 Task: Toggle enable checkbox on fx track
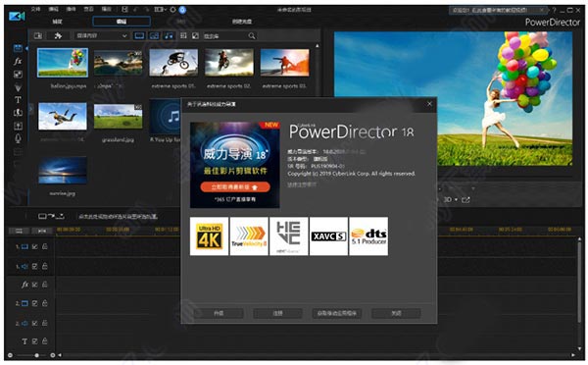point(34,285)
